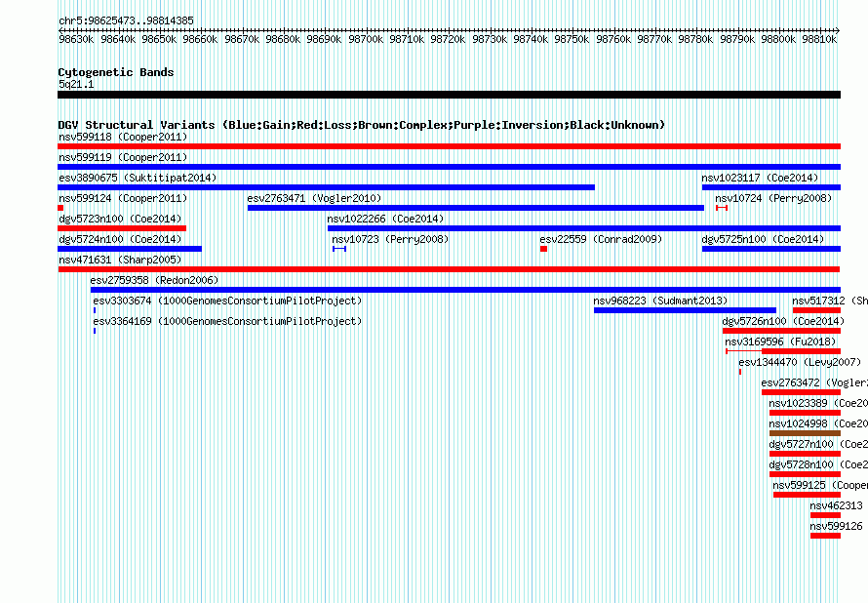Click the DGV Structural Variants track title
The width and height of the screenshot is (868, 603).
tap(361, 125)
